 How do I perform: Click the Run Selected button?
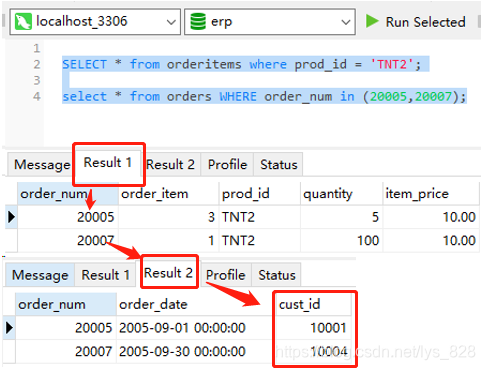pos(415,22)
